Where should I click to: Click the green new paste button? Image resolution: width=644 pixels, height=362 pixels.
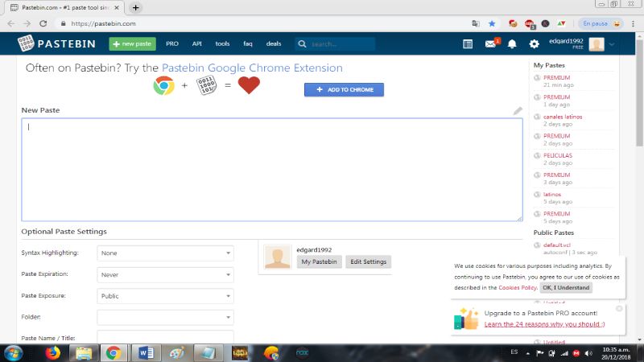[132, 44]
